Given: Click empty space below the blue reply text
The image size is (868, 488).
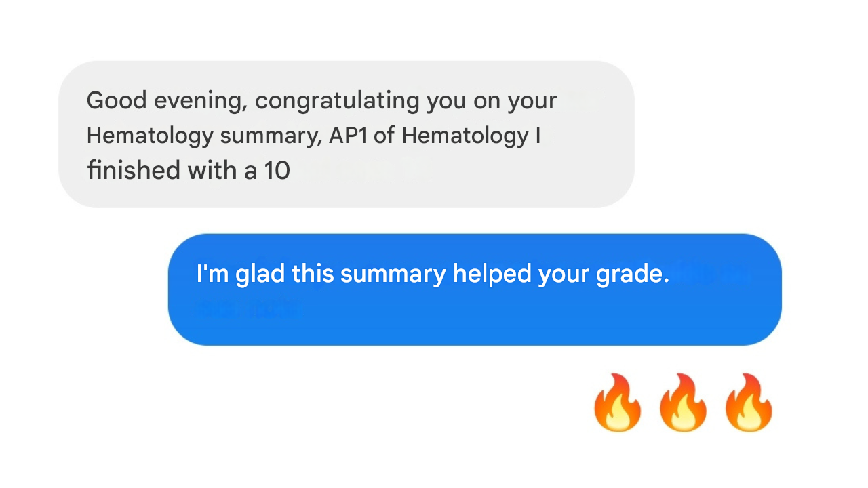Looking at the screenshot, I should 475,319.
